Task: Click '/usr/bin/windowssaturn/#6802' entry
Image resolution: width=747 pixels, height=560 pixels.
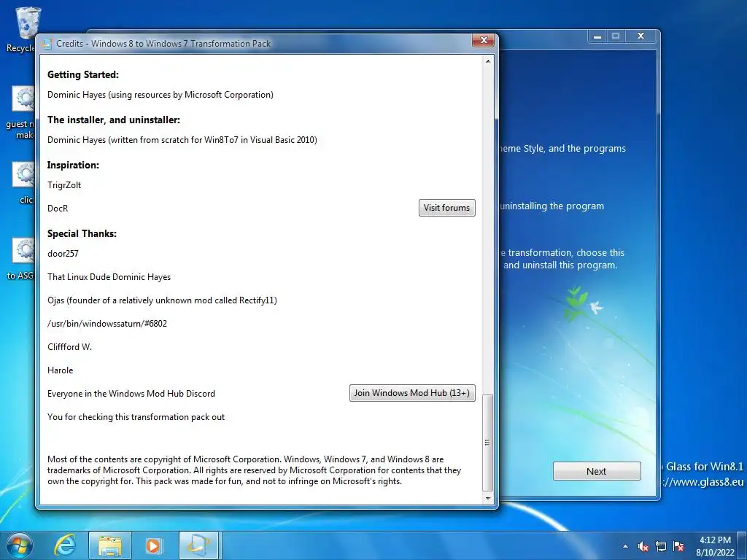Action: 107,324
